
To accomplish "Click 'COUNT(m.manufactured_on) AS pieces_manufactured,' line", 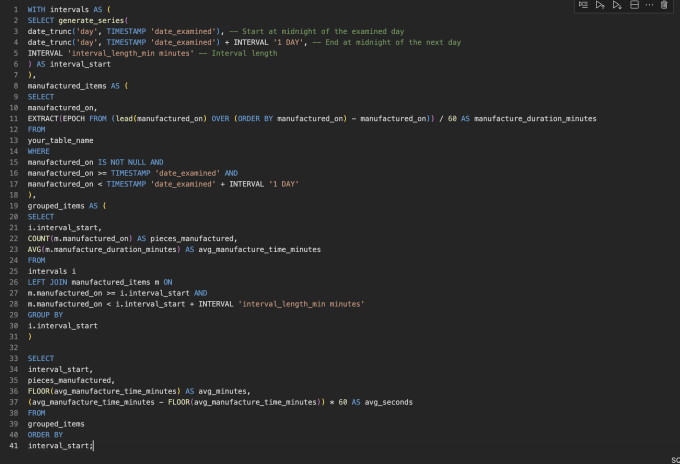I will (x=133, y=239).
